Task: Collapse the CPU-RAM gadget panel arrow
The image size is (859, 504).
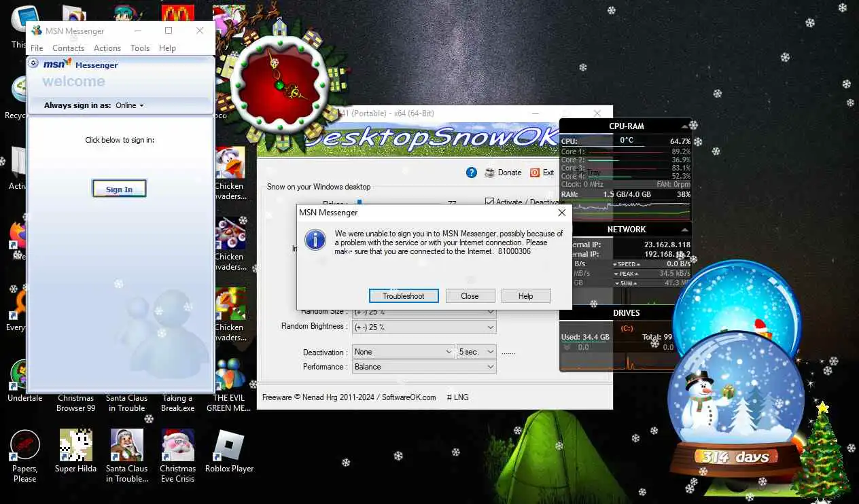Action: tap(684, 126)
